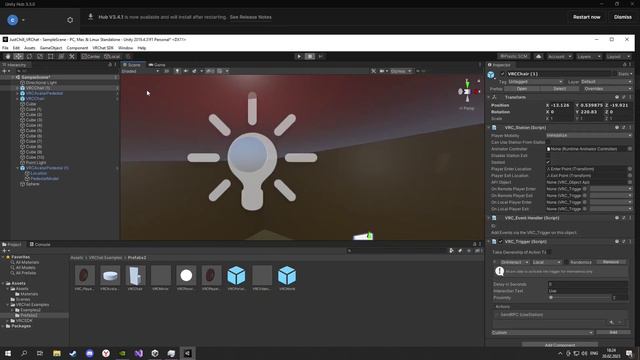Toggle the Randomize checkbox
Screen dimensions: 640x360
click(567, 262)
